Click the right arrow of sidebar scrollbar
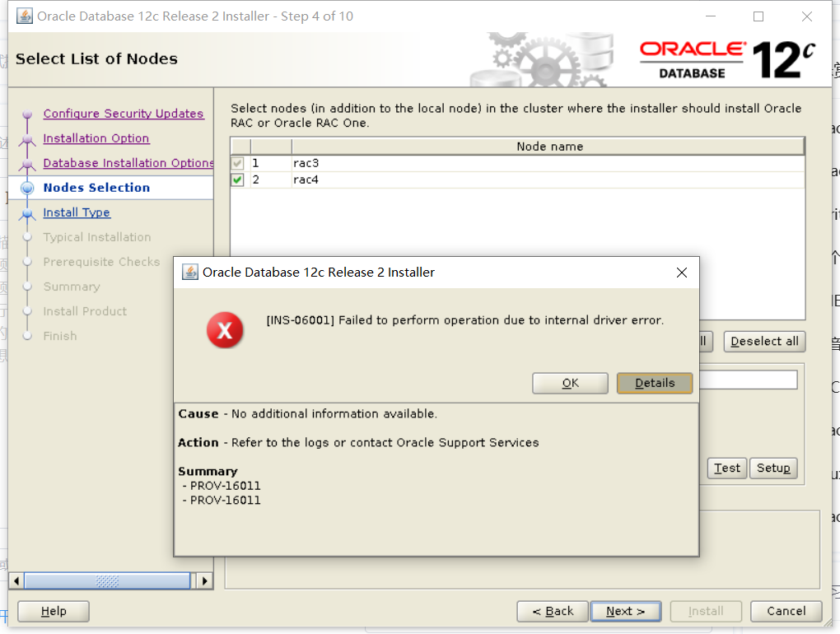 point(204,581)
